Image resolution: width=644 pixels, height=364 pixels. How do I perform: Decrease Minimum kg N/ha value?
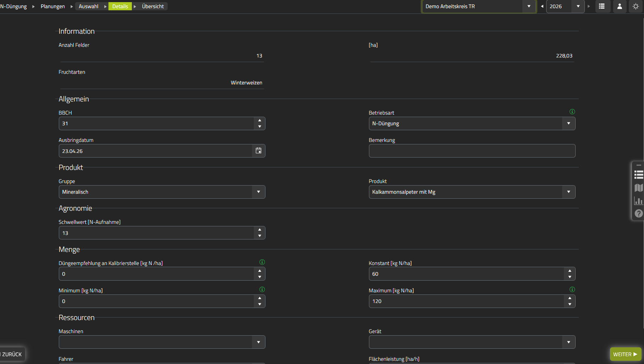point(260,304)
